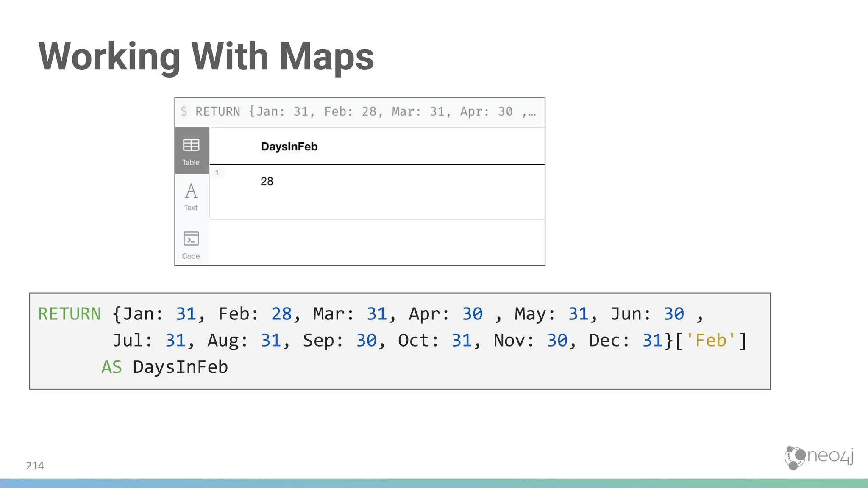Click the dollar sign prompt in query bar
Screen dimensions: 868x488
pos(184,111)
